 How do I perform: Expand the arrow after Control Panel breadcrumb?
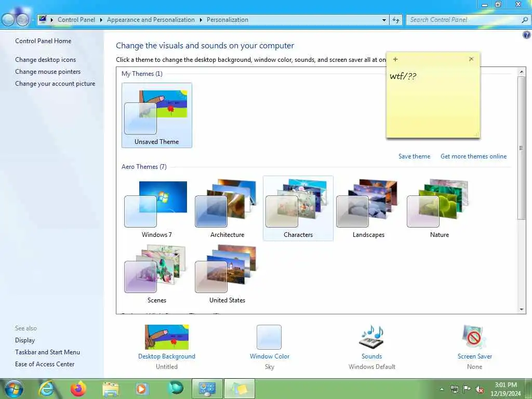tap(101, 20)
